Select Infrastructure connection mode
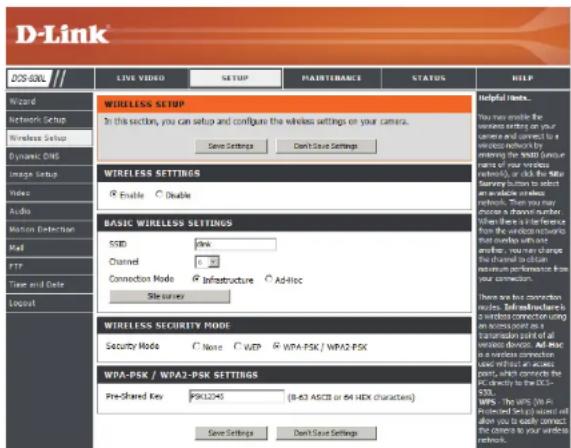 [x=196, y=279]
